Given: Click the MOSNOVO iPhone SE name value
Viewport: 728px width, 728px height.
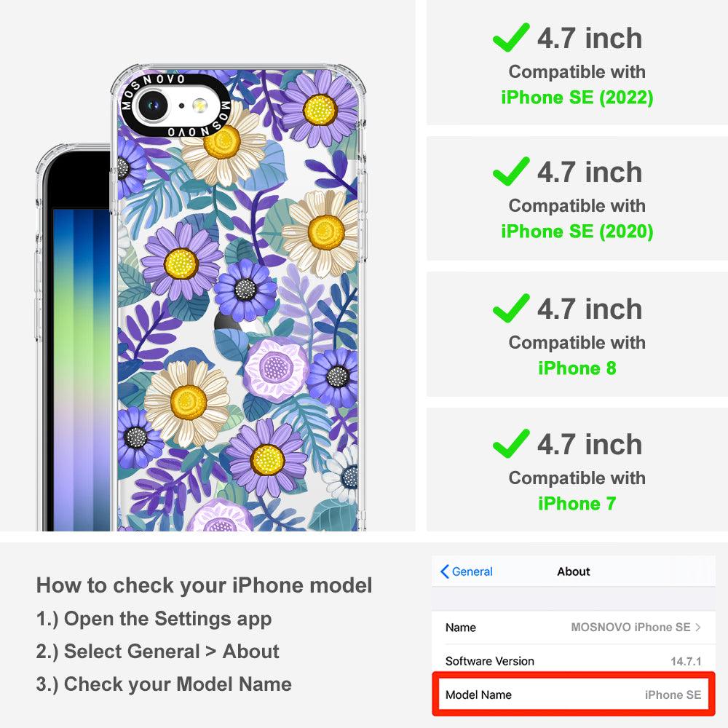Looking at the screenshot, I should click(x=630, y=628).
